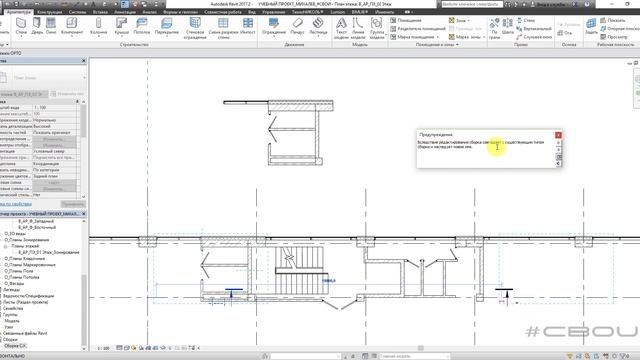Select the Потолок (Ceiling) tool
Image resolution: width=640 pixels, height=360 pixels.
coord(142,27)
